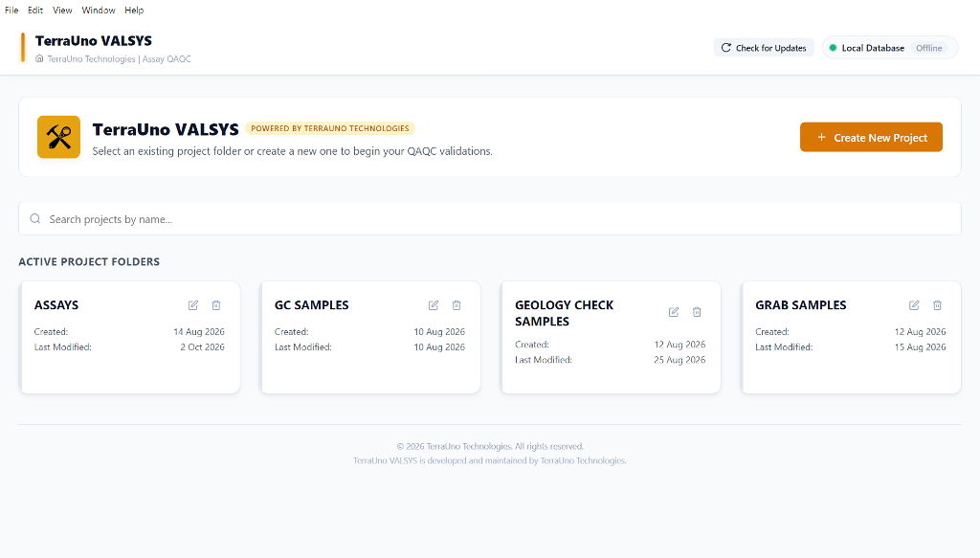Click the home icon beside TerraUno Technologies
980x558 pixels.
point(39,58)
